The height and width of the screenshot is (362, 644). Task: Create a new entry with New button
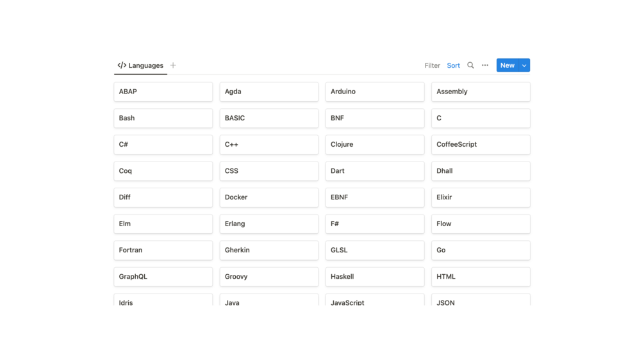pyautogui.click(x=507, y=65)
